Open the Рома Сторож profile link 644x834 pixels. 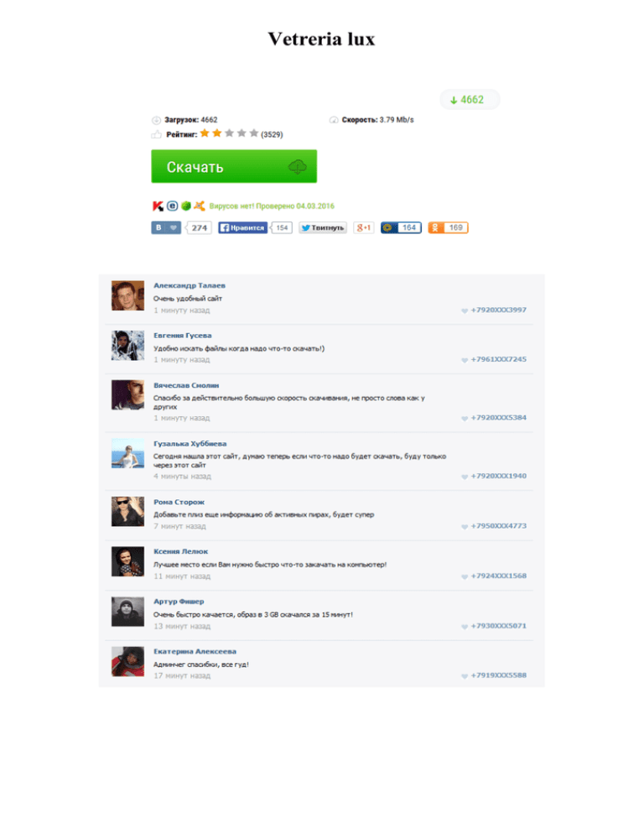179,502
